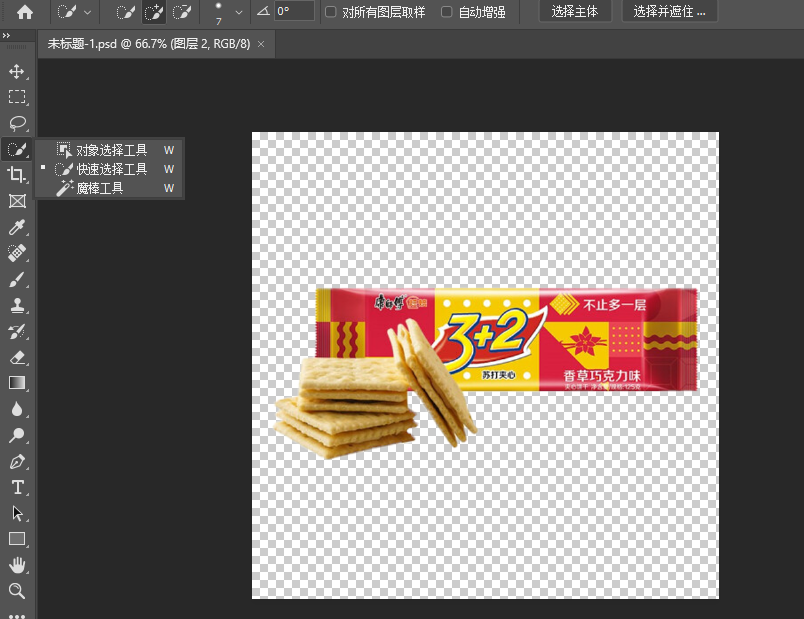Select the Rectangle shape tool
The image size is (804, 619).
tap(17, 539)
